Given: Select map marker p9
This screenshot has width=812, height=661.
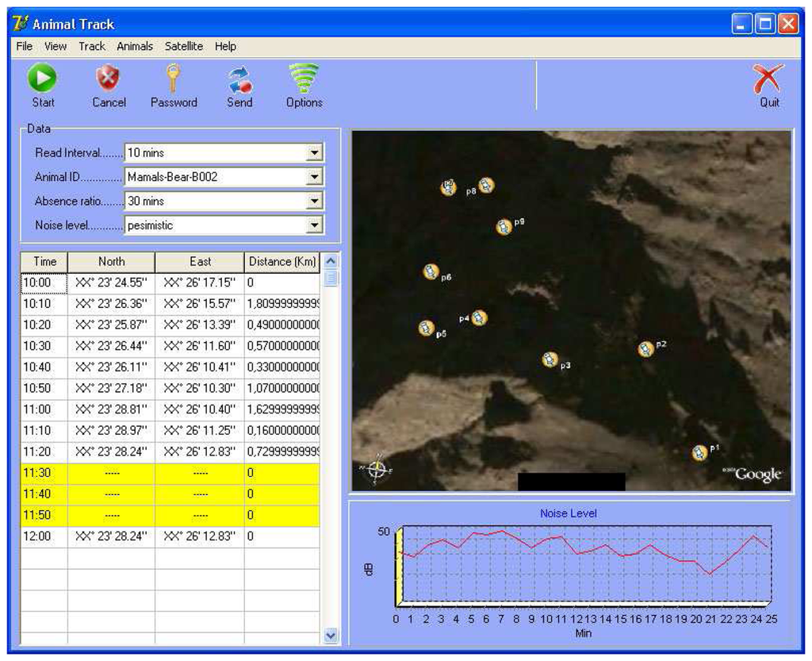Looking at the screenshot, I should coord(504,227).
